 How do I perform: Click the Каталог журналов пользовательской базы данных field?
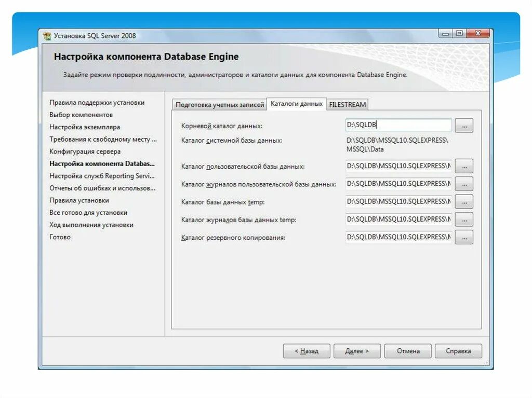tap(398, 184)
